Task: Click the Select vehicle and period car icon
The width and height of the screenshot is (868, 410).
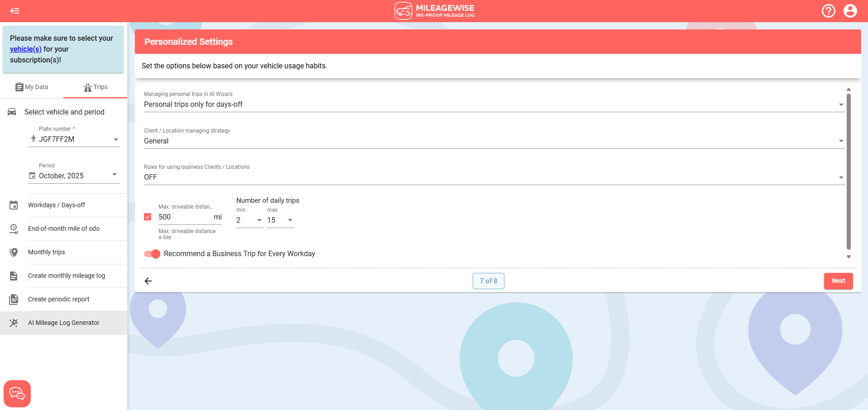Action: [12, 112]
